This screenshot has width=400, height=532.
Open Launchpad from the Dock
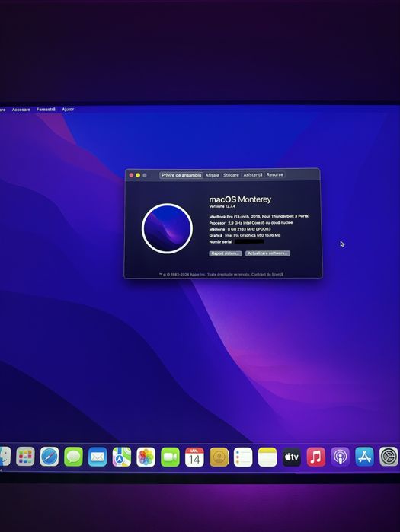(x=25, y=457)
